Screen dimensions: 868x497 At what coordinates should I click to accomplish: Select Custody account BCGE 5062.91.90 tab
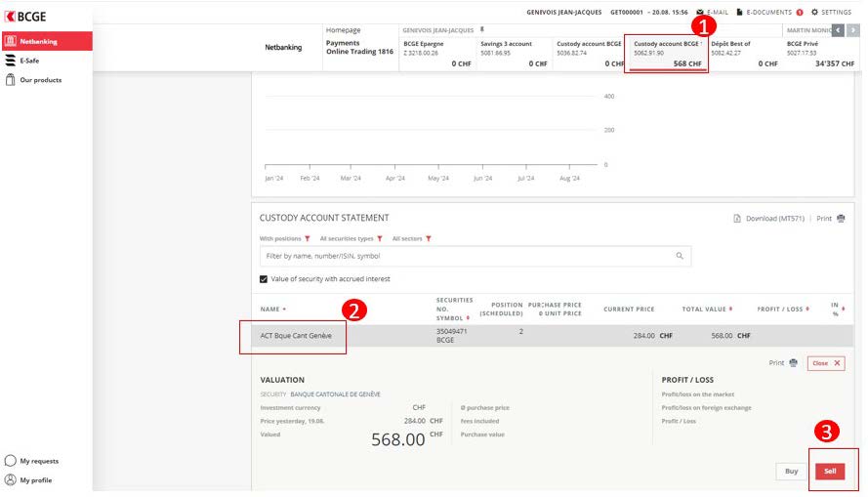667,55
